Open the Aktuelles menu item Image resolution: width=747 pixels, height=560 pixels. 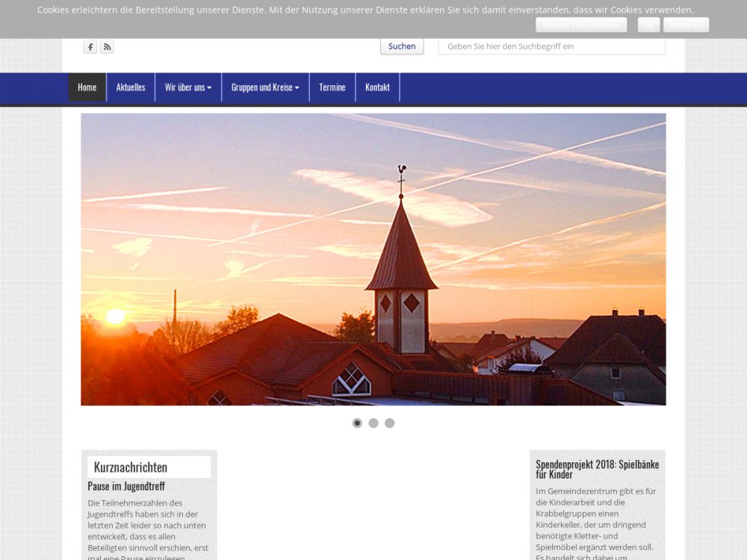131,87
